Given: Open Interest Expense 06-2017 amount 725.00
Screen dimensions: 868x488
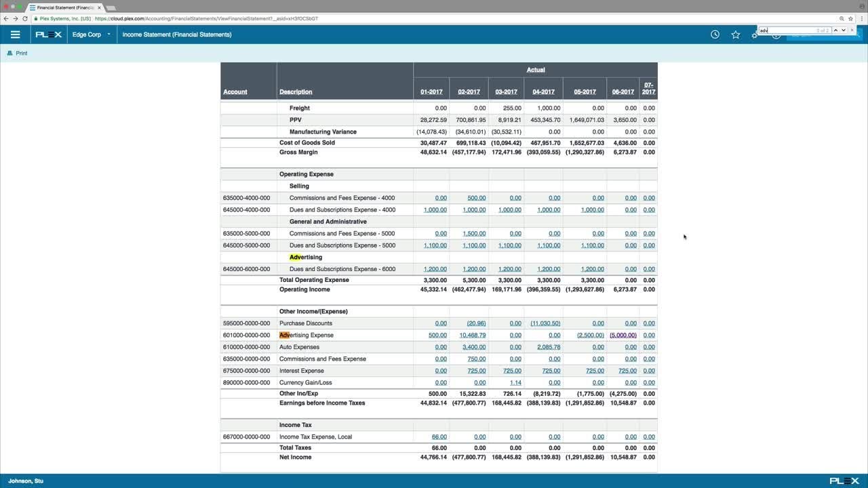Looking at the screenshot, I should click(x=627, y=371).
